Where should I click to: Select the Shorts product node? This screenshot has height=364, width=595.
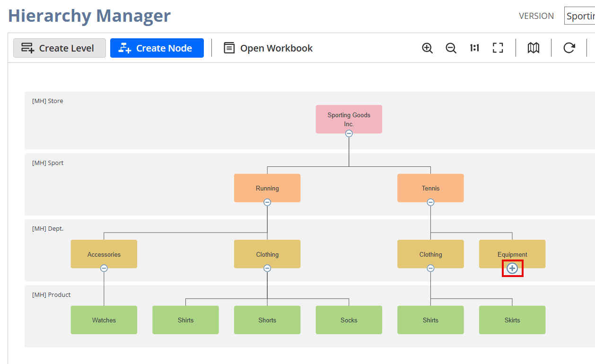(267, 320)
